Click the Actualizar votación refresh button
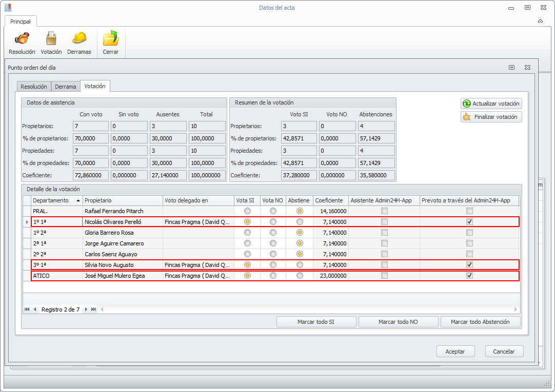 [491, 104]
